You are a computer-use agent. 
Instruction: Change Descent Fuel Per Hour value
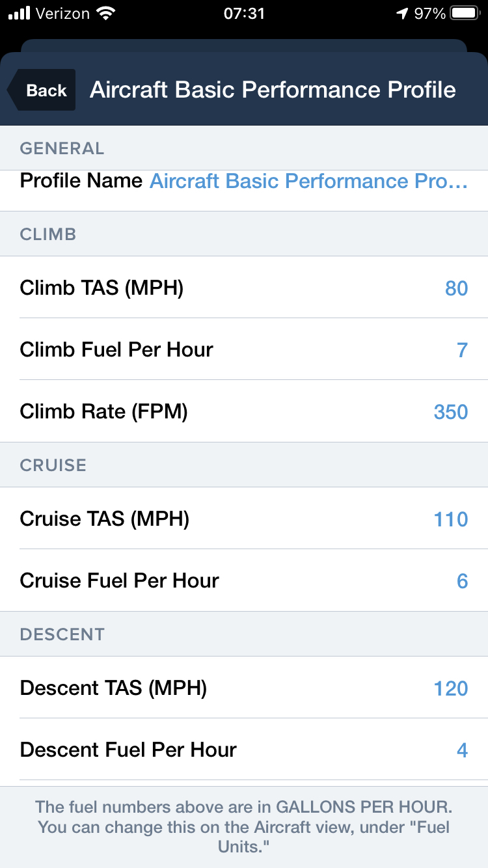pyautogui.click(x=462, y=750)
